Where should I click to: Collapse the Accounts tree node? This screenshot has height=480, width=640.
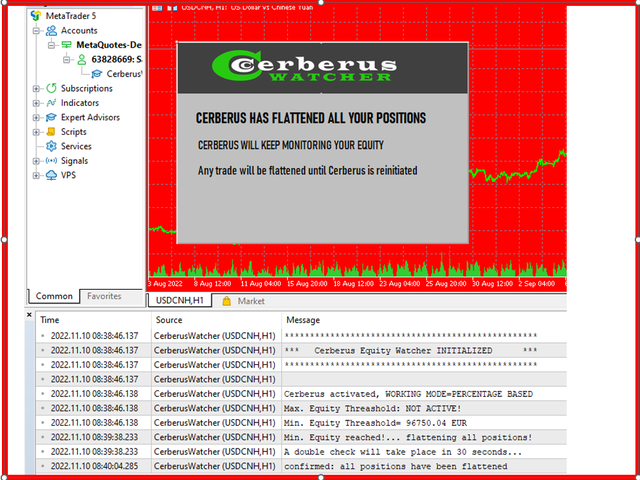(36, 31)
